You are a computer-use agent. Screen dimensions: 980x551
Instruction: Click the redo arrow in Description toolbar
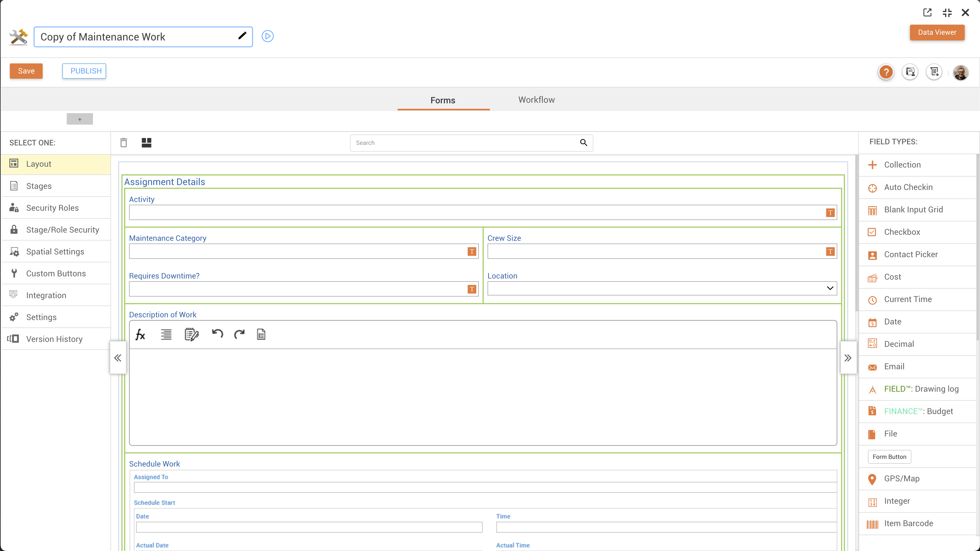pyautogui.click(x=239, y=334)
